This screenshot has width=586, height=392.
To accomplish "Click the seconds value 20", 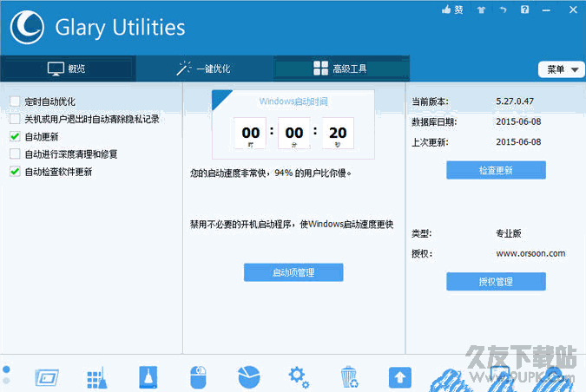I will pyautogui.click(x=338, y=133).
